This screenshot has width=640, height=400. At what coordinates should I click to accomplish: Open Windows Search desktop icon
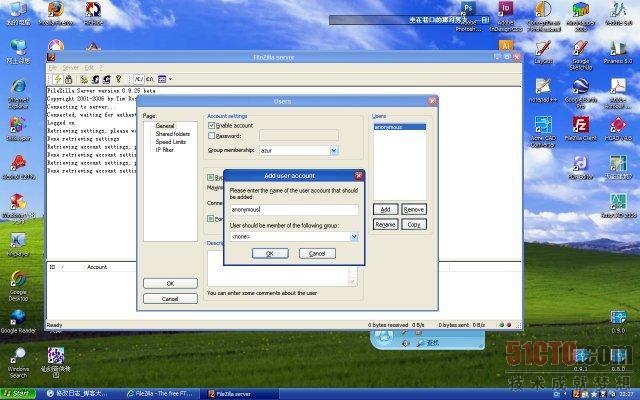pyautogui.click(x=18, y=362)
